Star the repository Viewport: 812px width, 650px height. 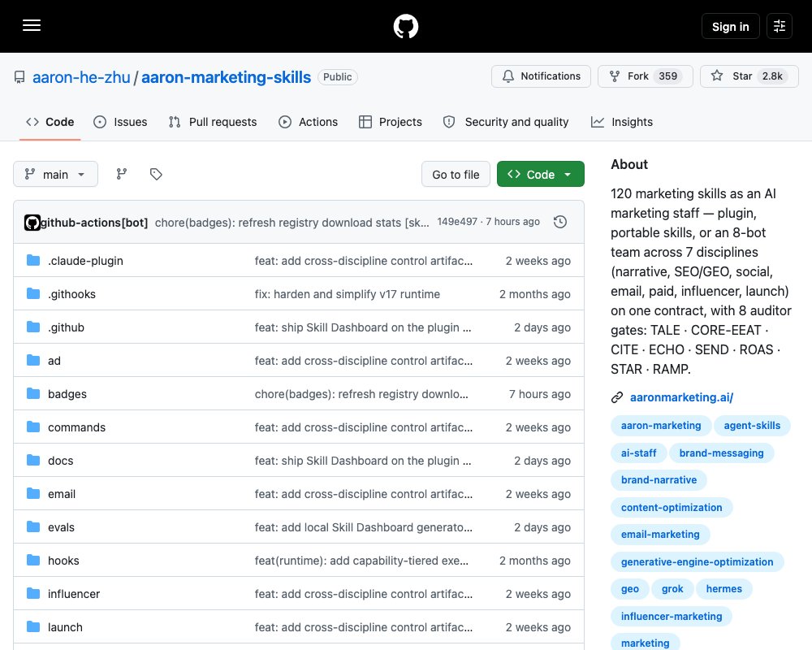(749, 76)
